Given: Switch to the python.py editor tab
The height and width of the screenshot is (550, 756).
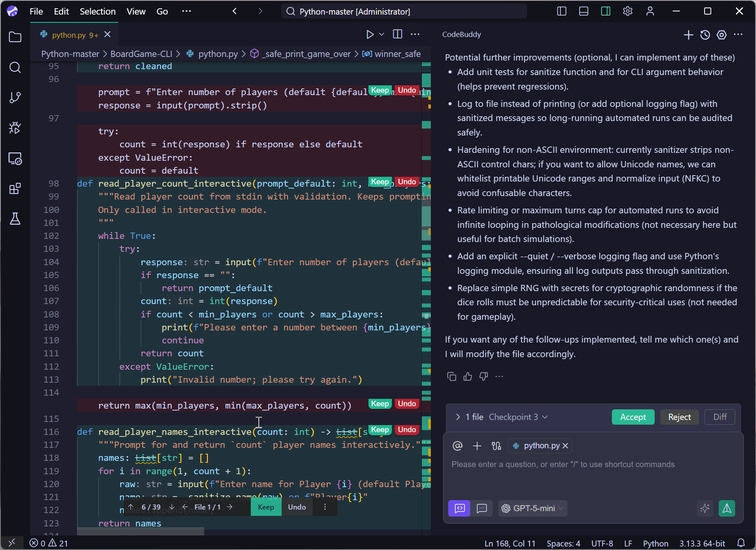Looking at the screenshot, I should coord(69,35).
